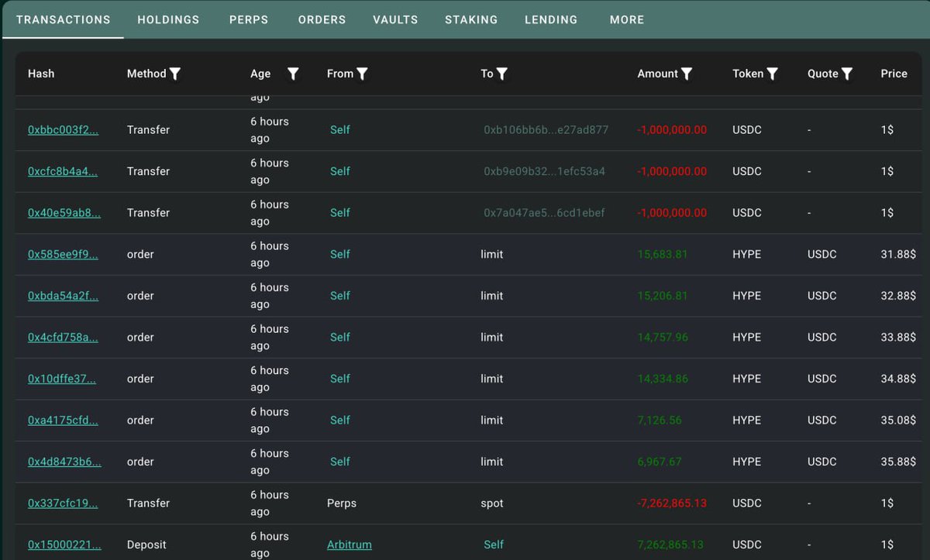Open order hash 0xbda54a2f...

pos(63,296)
